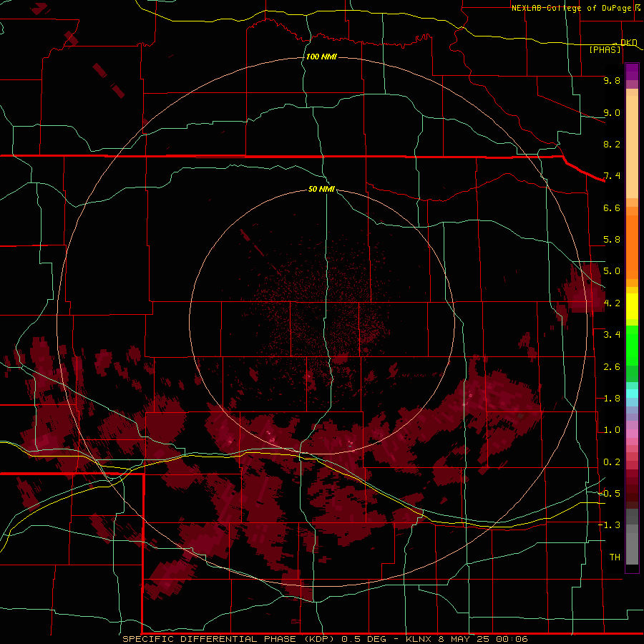Click the -1.3 scale value
Screen dimensions: 644x644
coord(609,525)
